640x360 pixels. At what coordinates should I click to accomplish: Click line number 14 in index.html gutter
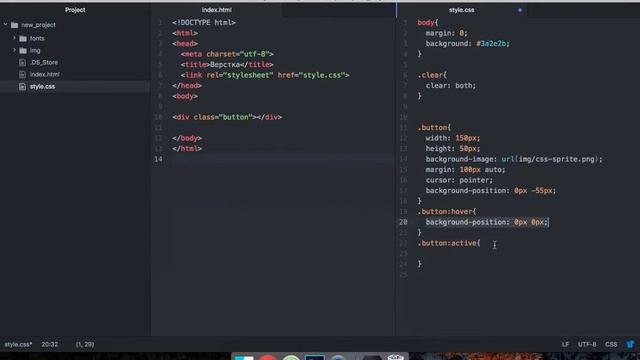(158, 159)
